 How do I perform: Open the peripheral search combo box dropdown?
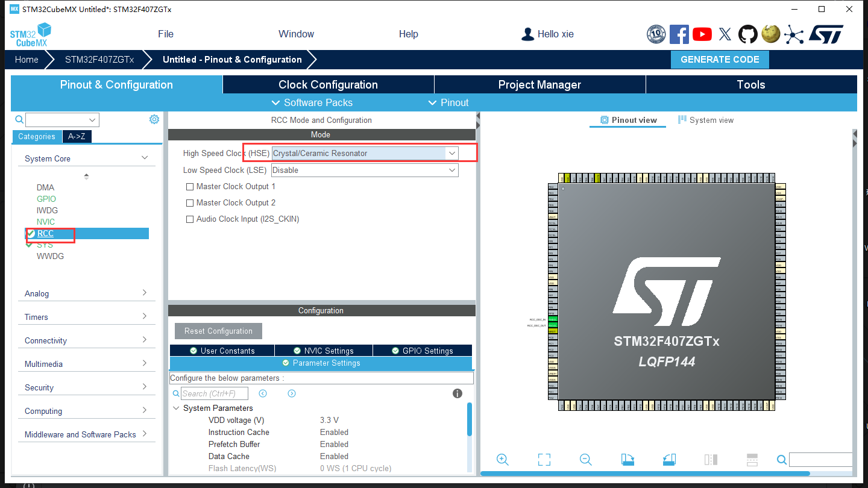tap(92, 120)
